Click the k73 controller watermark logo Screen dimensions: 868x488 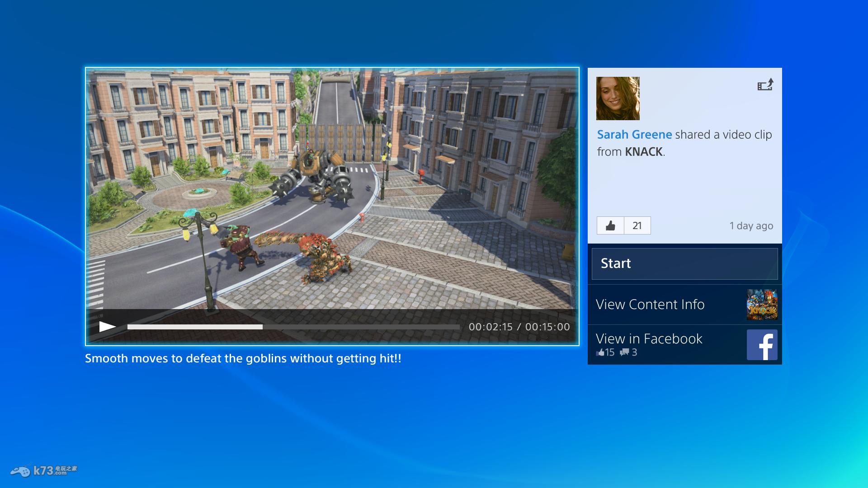tap(44, 471)
